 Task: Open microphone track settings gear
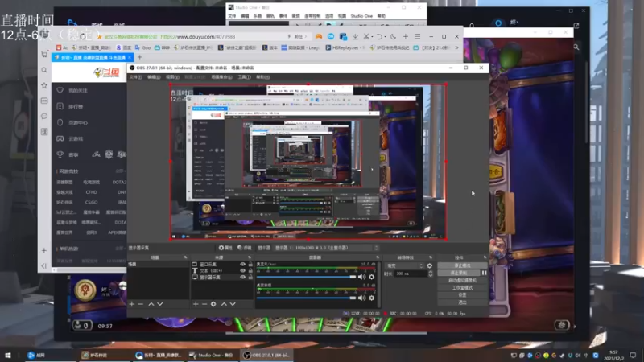371,277
